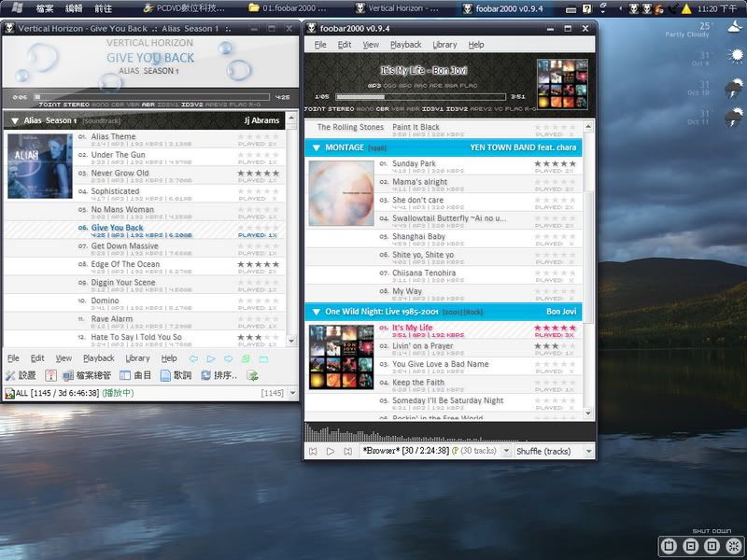Open the dropdown arrow next to [1145] count

[293, 393]
